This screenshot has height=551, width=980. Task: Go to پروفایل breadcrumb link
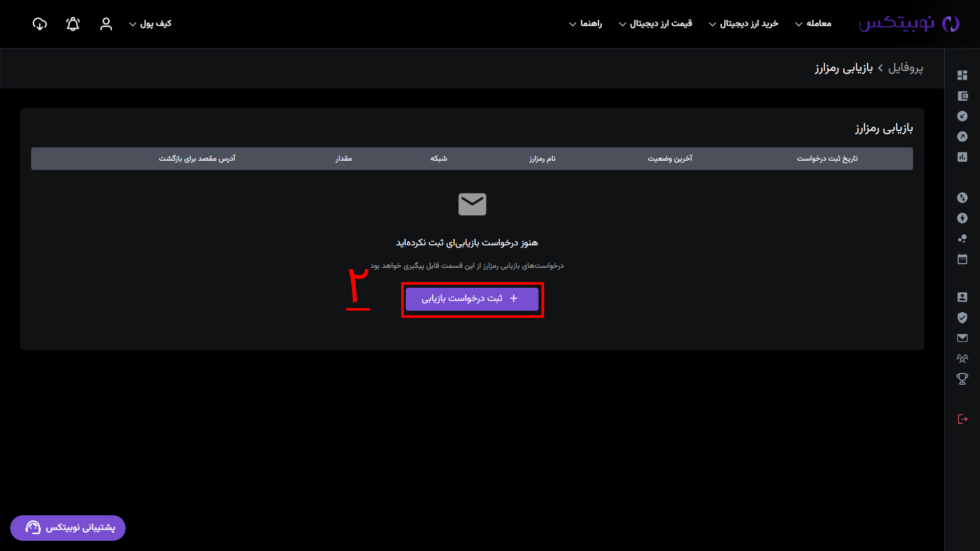[905, 68]
